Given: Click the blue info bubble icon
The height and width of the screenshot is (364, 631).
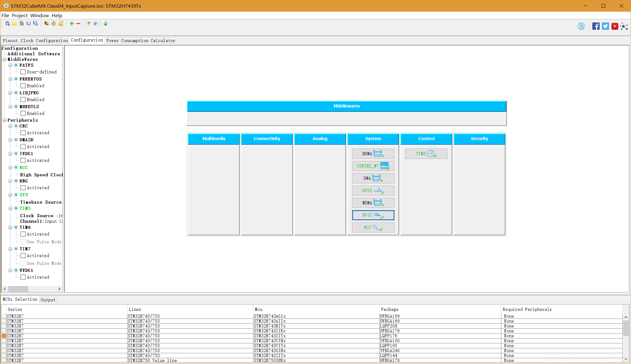Looking at the screenshot, I should [x=95, y=24].
